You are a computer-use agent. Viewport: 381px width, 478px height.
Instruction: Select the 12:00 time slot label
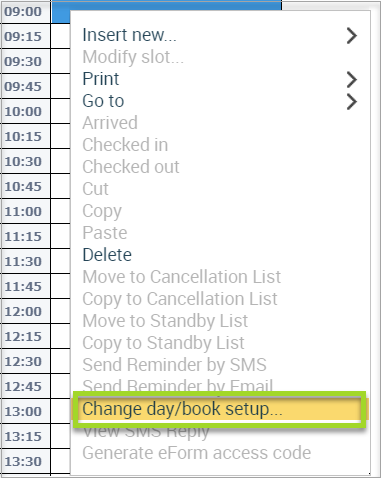pyautogui.click(x=23, y=312)
